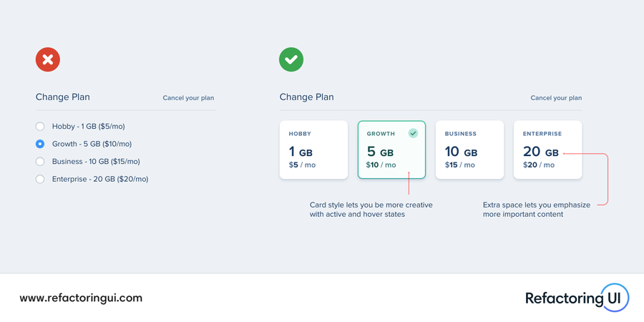This screenshot has width=644, height=322.
Task: Click the right 'Change Plan' heading
Action: tap(306, 97)
